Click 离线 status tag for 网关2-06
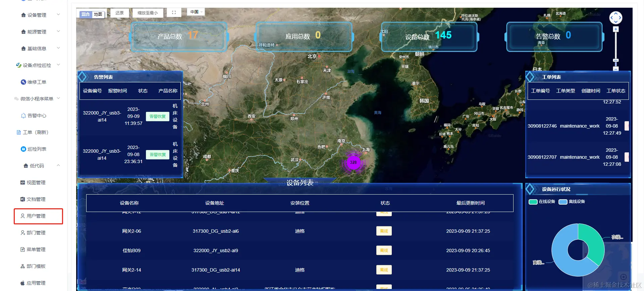 coord(384,231)
